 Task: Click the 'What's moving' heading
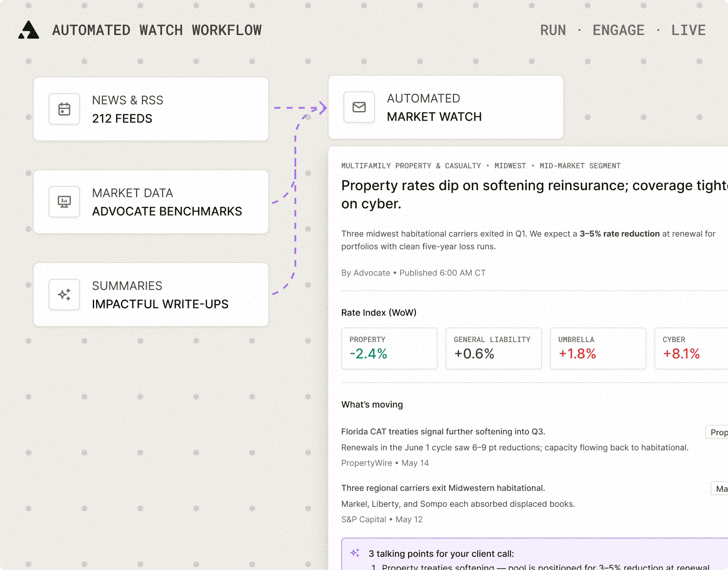coord(372,404)
